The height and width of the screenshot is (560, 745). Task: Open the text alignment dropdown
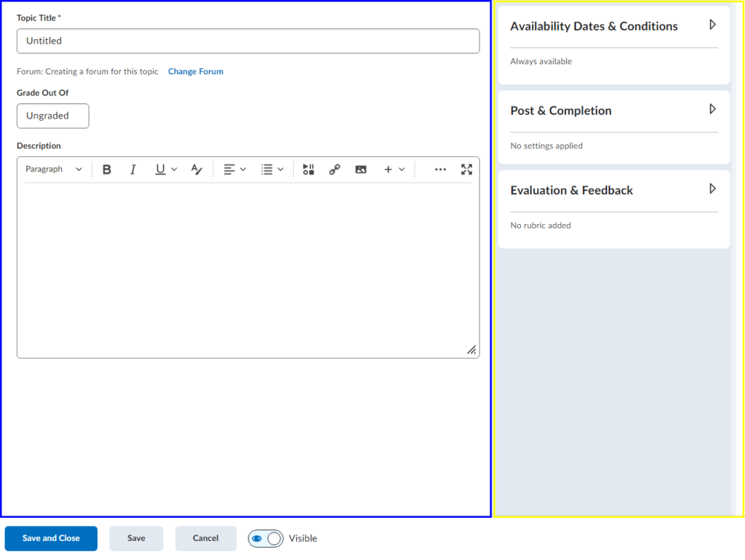click(x=234, y=169)
